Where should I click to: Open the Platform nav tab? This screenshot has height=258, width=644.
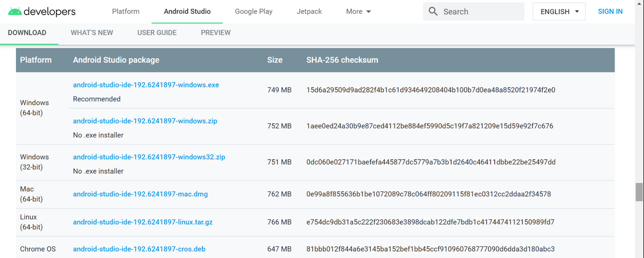(x=126, y=12)
